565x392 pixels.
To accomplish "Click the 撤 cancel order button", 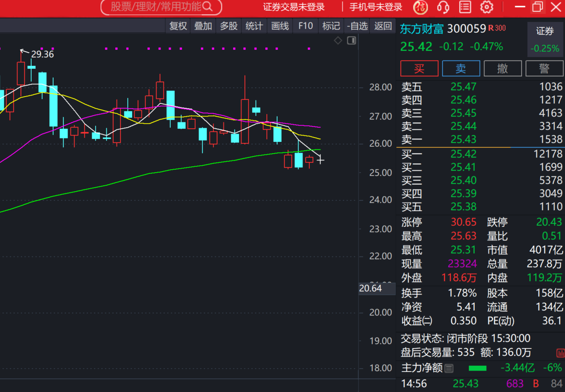I will (503, 68).
